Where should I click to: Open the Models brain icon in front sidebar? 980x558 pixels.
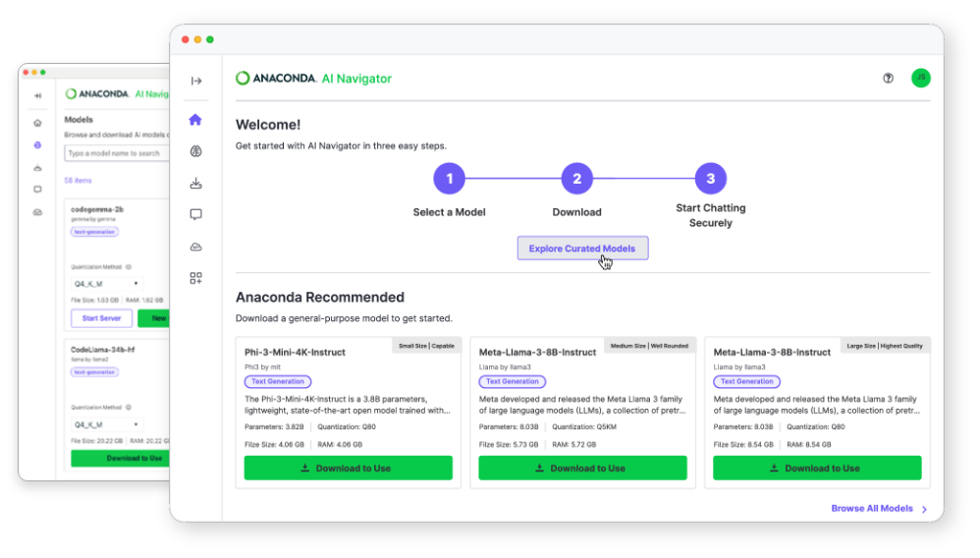pyautogui.click(x=195, y=151)
